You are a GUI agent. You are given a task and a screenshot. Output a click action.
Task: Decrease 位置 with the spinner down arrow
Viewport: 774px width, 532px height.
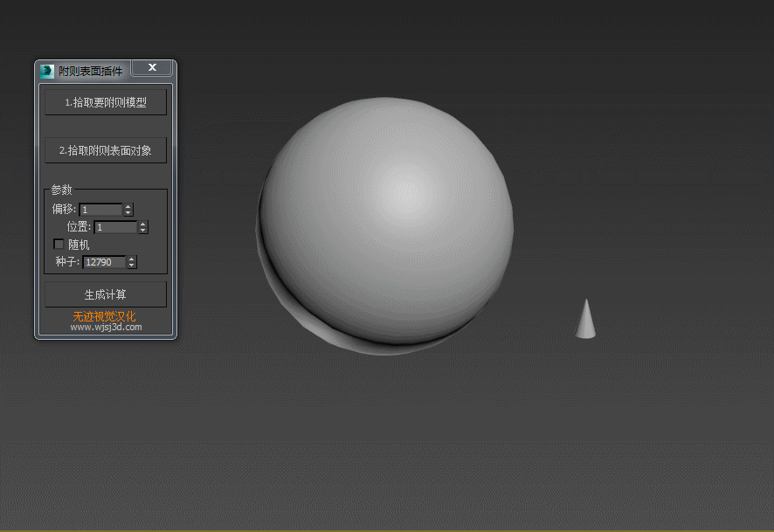(x=143, y=231)
